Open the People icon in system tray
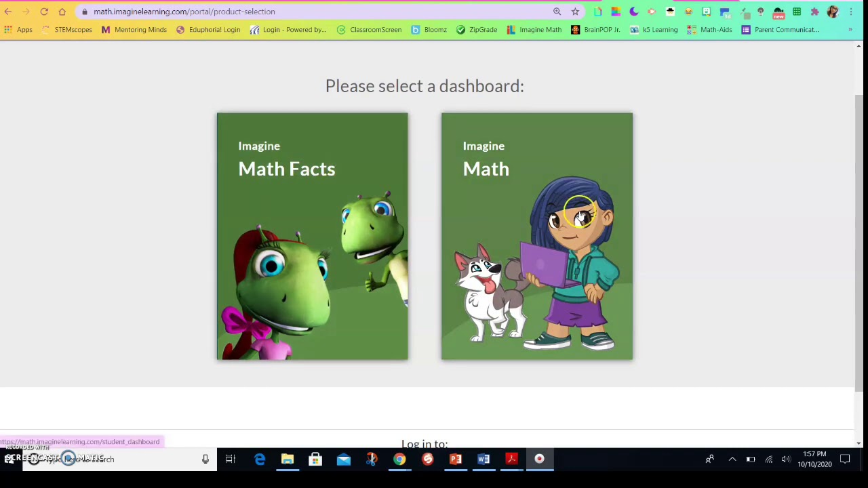The height and width of the screenshot is (488, 868). click(710, 460)
